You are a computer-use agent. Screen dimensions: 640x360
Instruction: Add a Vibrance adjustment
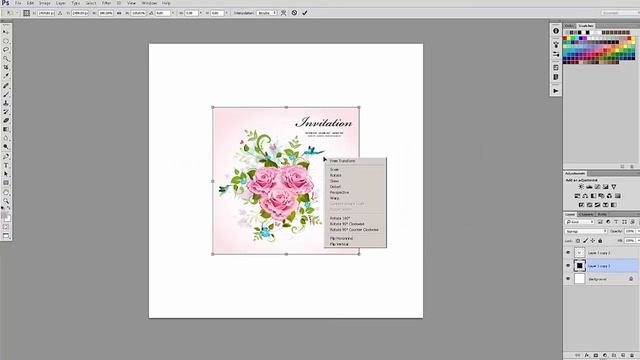pos(613,187)
